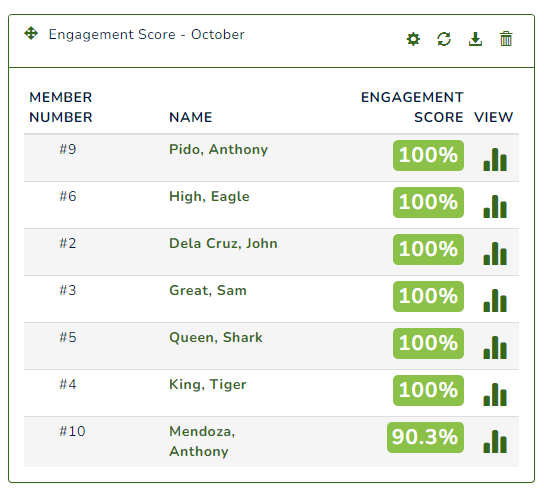Download the engagement score report
544x492 pixels.
click(x=475, y=39)
